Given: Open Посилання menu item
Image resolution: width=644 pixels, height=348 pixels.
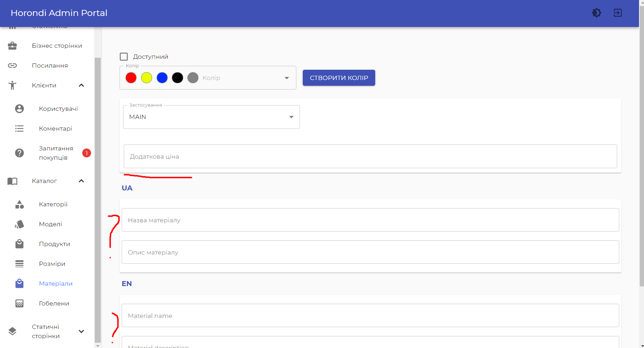Looking at the screenshot, I should (x=50, y=65).
